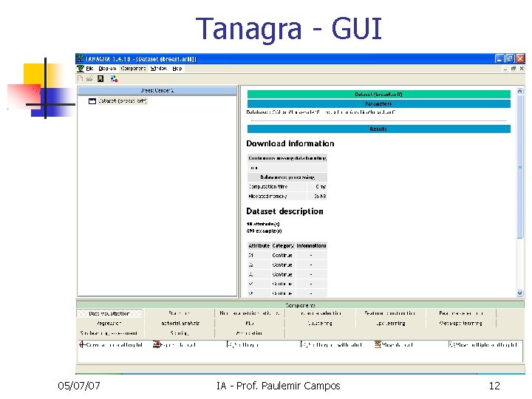Image resolution: width=532 pixels, height=399 pixels.
Task: Switch to the Spv learning assessment tab
Action: point(109,333)
